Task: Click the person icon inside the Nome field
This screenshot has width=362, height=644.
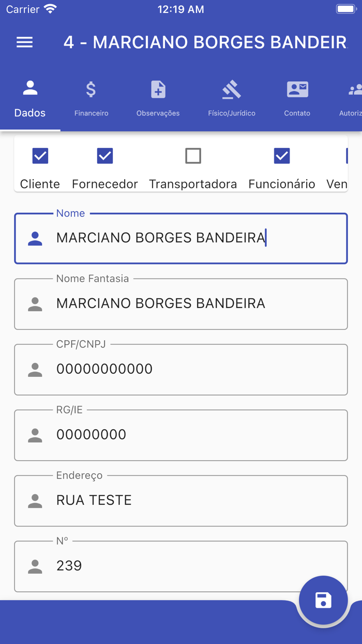Action: (x=35, y=238)
